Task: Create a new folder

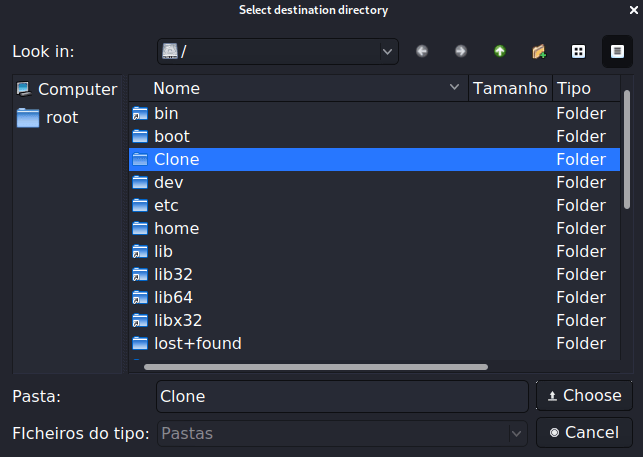Action: click(538, 51)
